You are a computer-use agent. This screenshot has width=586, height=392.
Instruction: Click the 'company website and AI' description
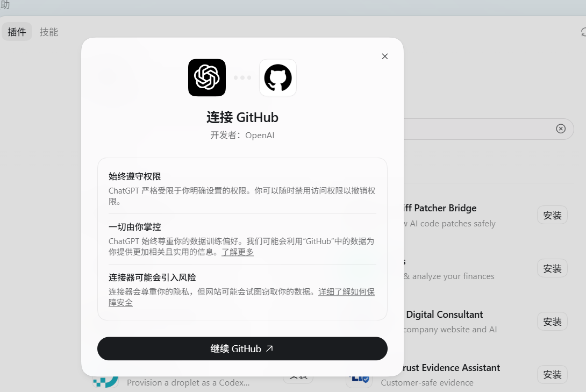[x=450, y=329]
